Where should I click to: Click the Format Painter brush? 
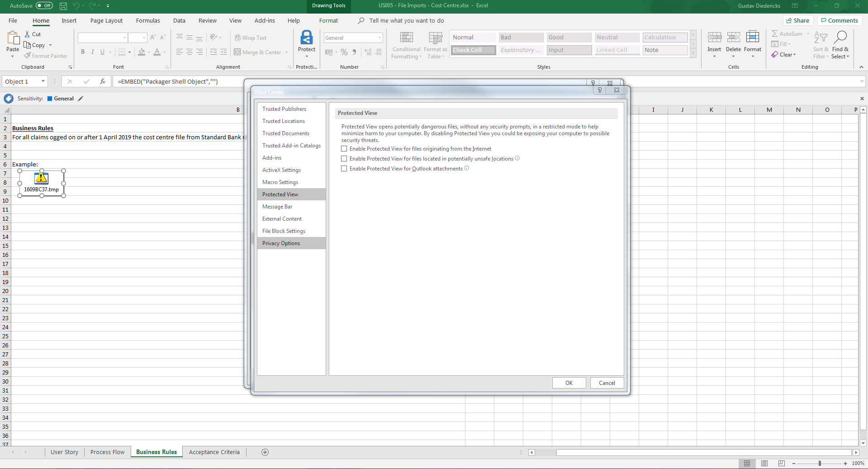(x=28, y=56)
